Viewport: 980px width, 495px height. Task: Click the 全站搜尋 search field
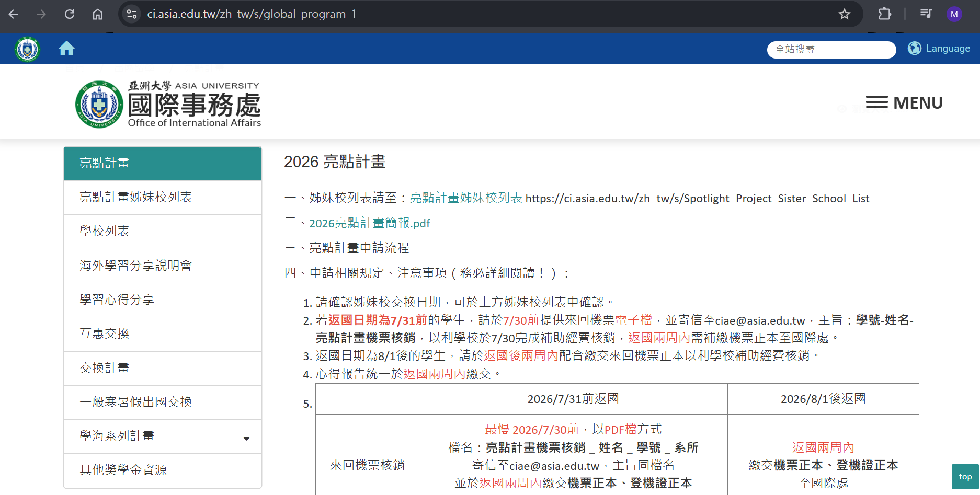tap(830, 49)
